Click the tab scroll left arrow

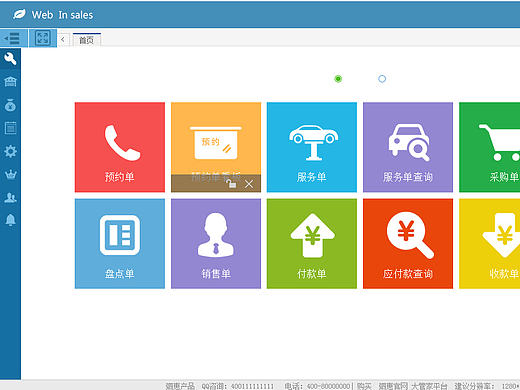click(63, 40)
